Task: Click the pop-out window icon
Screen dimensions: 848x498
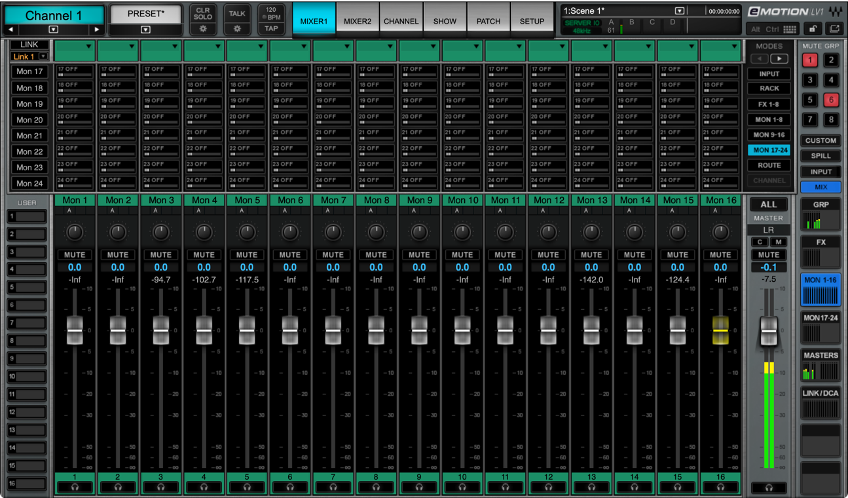Action: pyautogui.click(x=834, y=29)
